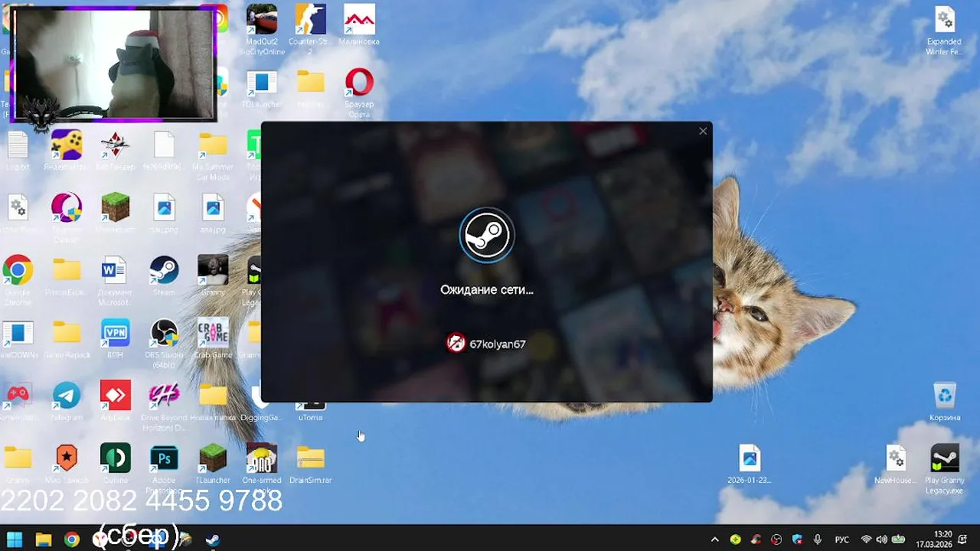Screen dimensions: 980x551
Task: Click the Steam logo spinner in the dialog
Action: (487, 235)
